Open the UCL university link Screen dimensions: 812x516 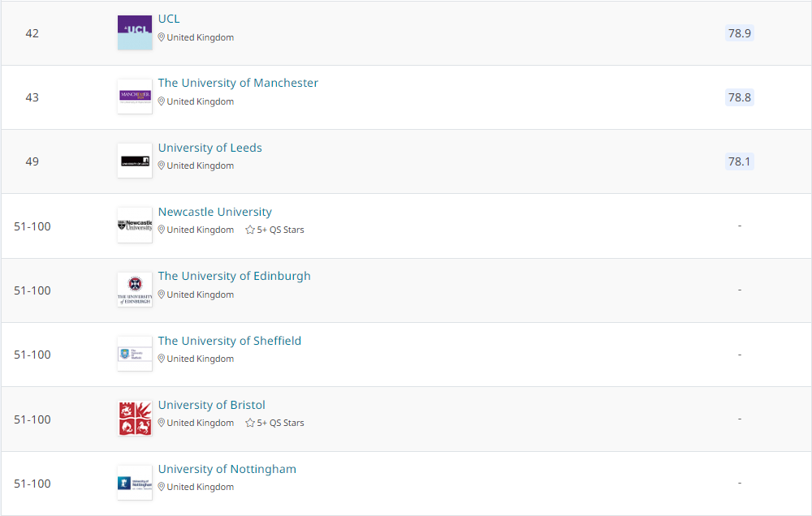[169, 19]
